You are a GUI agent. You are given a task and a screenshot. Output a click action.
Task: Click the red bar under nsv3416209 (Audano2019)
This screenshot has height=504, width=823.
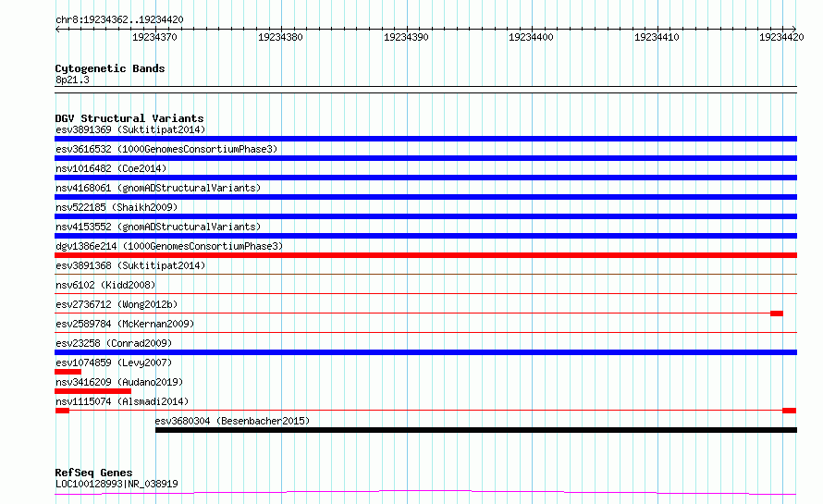tap(92, 391)
